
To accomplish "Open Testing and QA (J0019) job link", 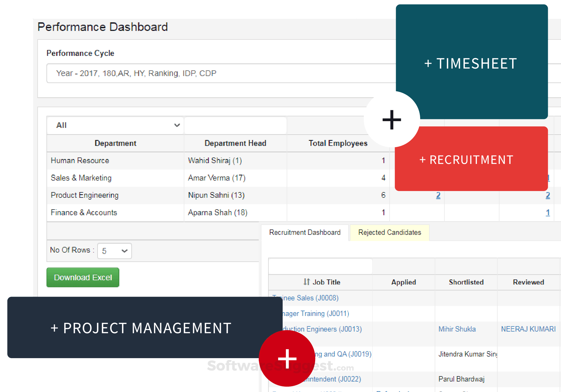I will click(343, 354).
